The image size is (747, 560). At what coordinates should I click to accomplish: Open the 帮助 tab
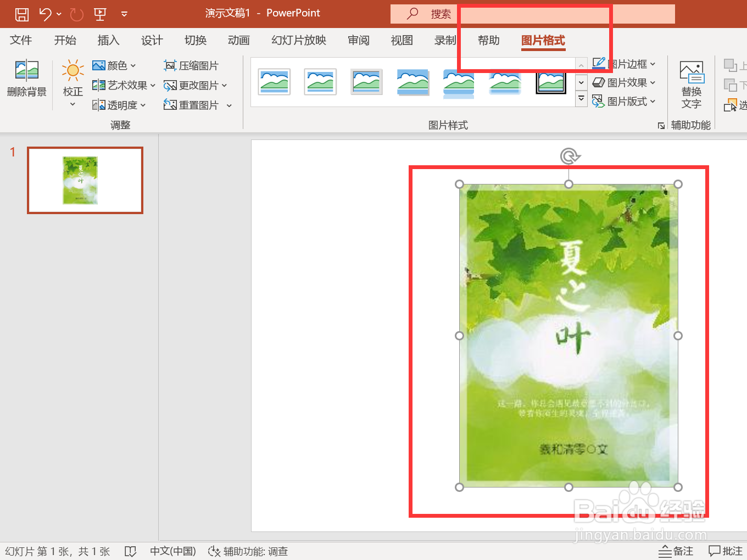point(488,40)
